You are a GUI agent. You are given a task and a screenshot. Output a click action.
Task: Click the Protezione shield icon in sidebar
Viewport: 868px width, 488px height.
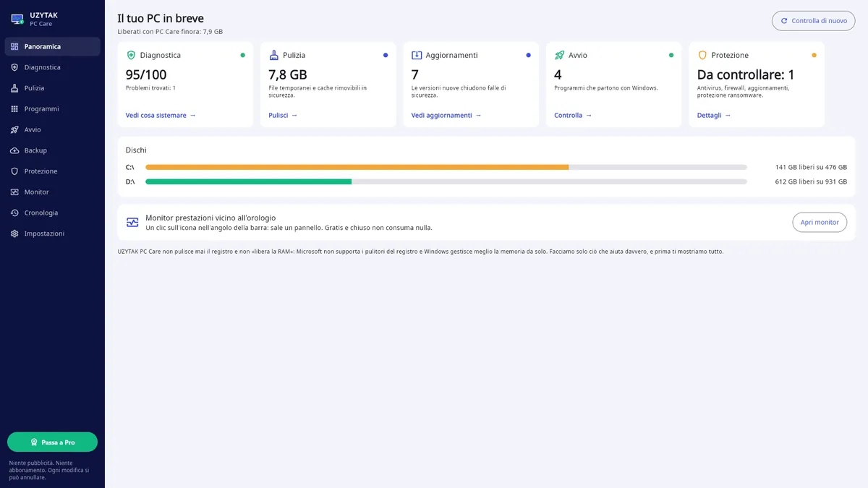[14, 171]
